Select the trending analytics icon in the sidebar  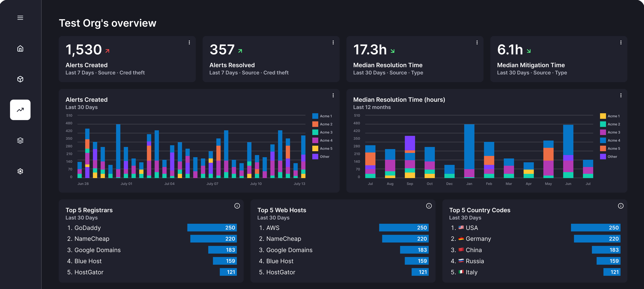20,110
